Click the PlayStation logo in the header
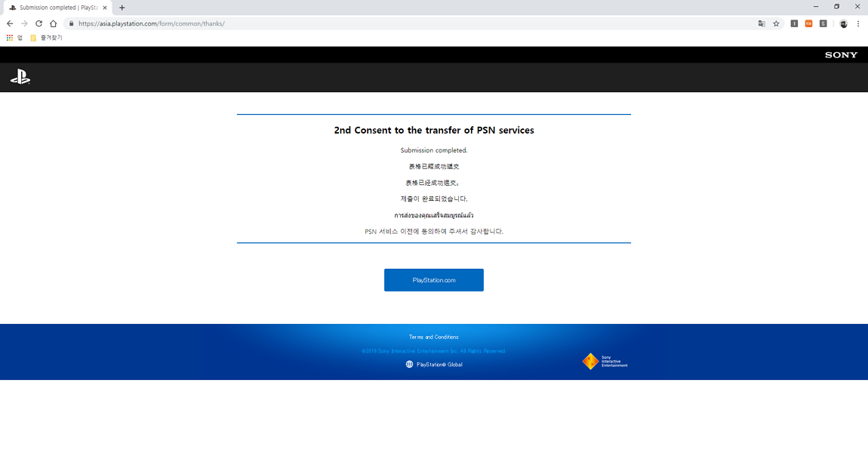868x475 pixels. pyautogui.click(x=20, y=77)
